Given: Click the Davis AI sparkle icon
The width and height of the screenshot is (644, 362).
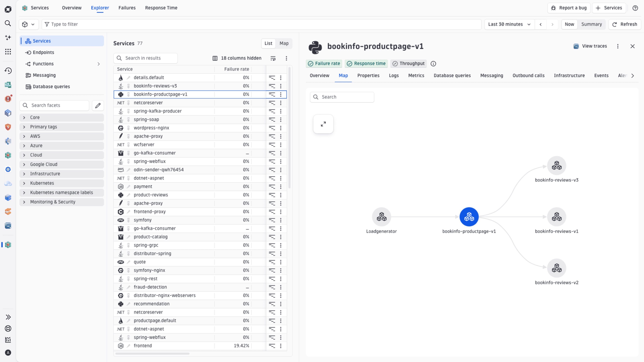Looking at the screenshot, I should coord(8,38).
